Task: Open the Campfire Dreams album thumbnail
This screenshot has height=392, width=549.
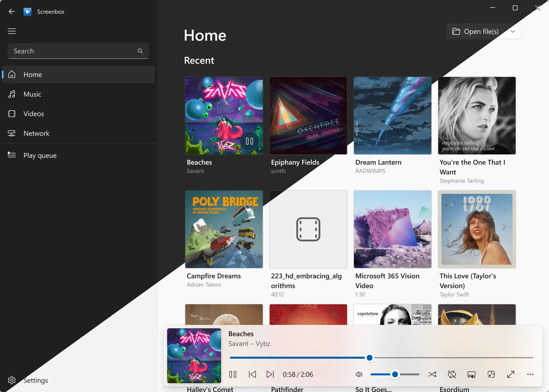Action: (x=224, y=229)
